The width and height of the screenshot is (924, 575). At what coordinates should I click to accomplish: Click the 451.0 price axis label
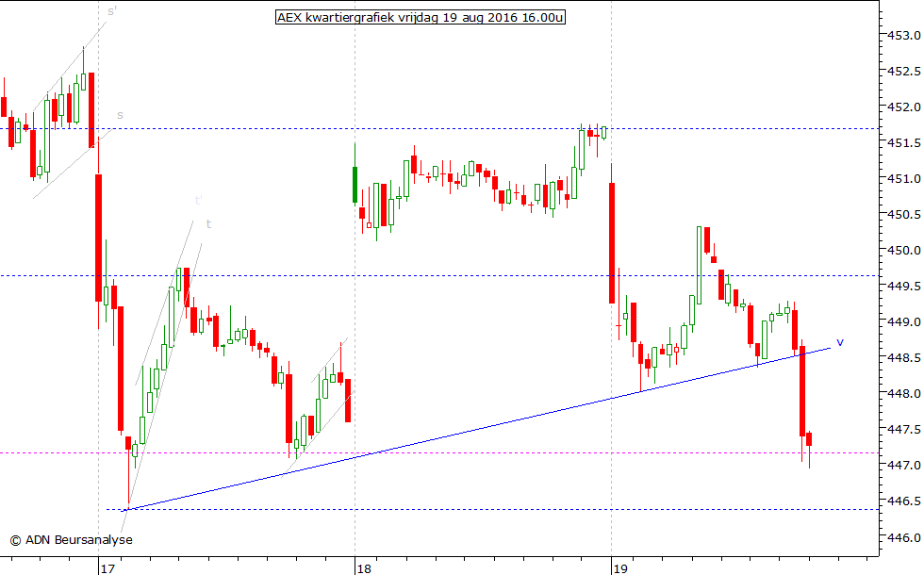904,178
